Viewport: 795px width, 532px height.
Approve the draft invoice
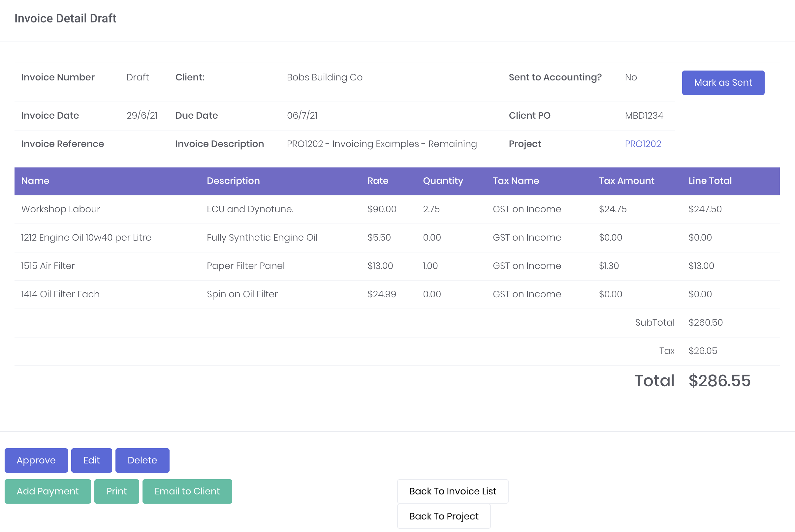pyautogui.click(x=36, y=460)
